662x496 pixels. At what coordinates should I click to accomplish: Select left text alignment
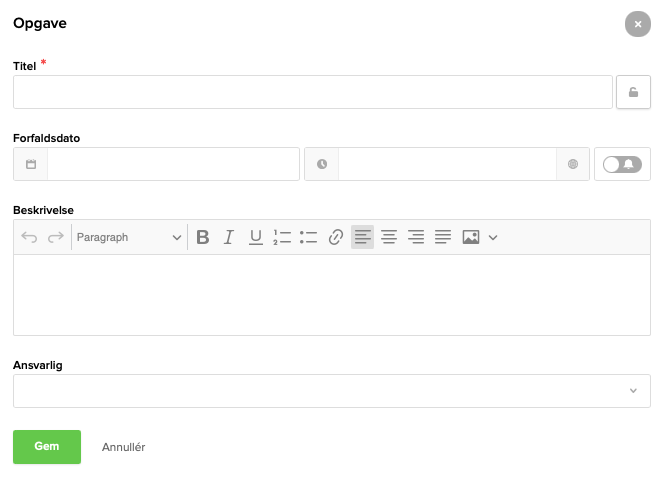[x=362, y=237]
